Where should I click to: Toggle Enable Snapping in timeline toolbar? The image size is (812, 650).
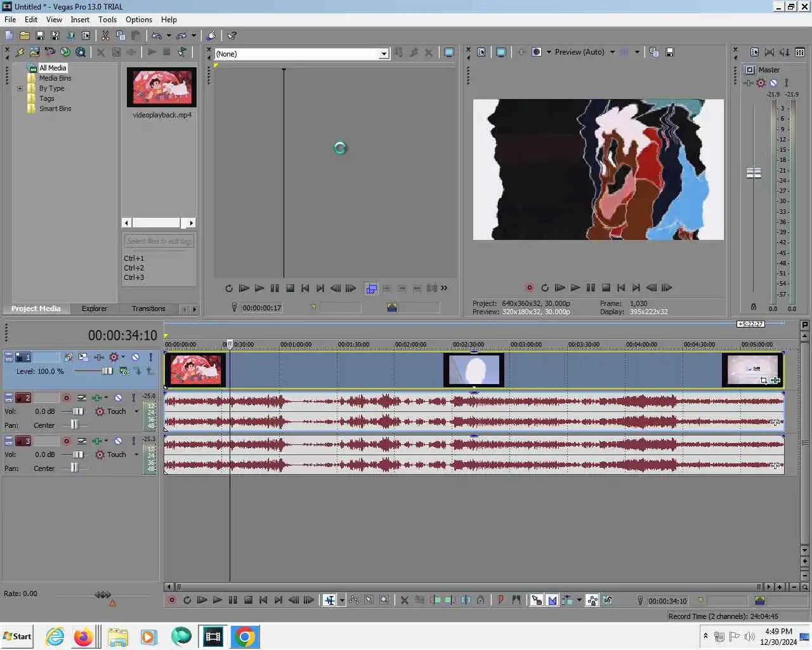(x=537, y=600)
